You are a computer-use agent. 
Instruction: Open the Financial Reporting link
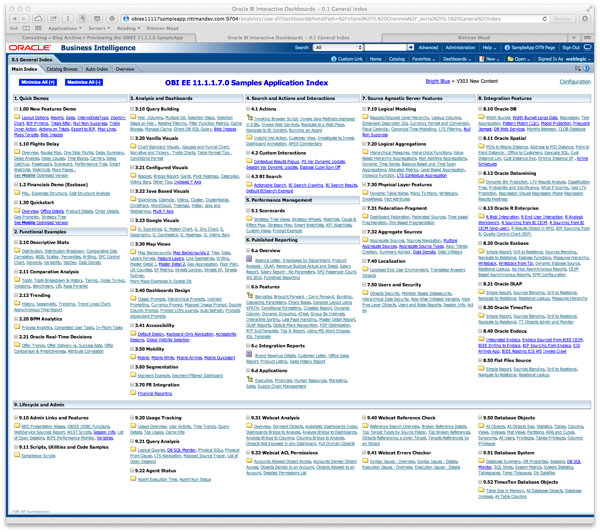[x=155, y=393]
